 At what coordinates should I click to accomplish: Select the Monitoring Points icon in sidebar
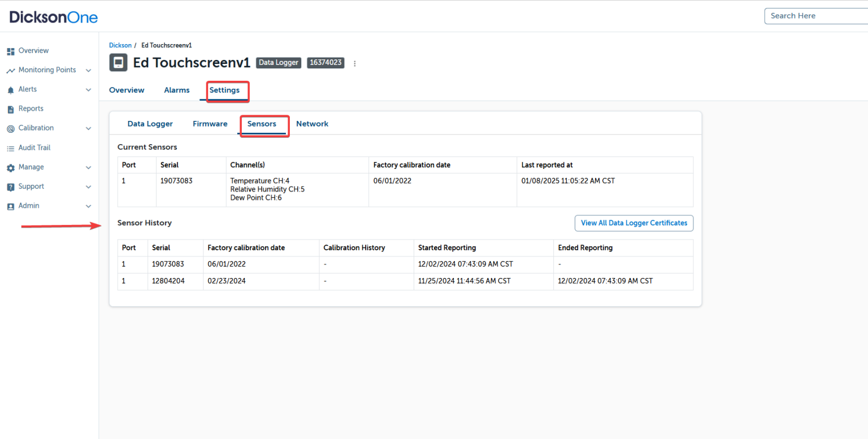tap(11, 69)
